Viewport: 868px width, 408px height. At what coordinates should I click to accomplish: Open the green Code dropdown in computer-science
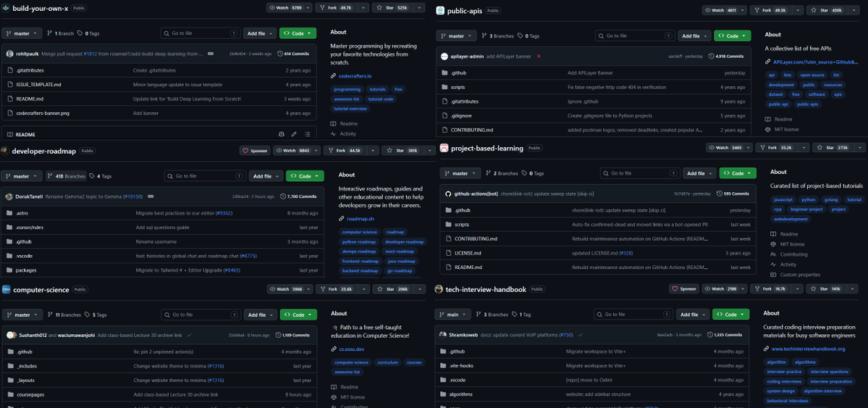[298, 315]
